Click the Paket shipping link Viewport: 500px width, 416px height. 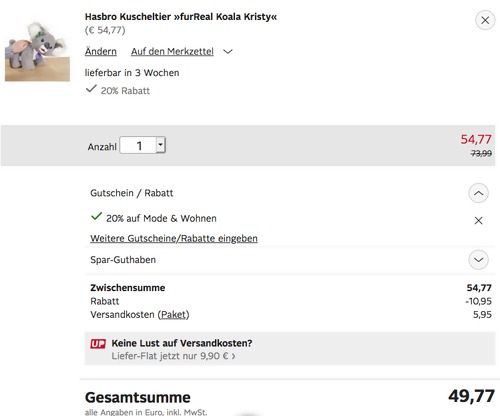(173, 315)
